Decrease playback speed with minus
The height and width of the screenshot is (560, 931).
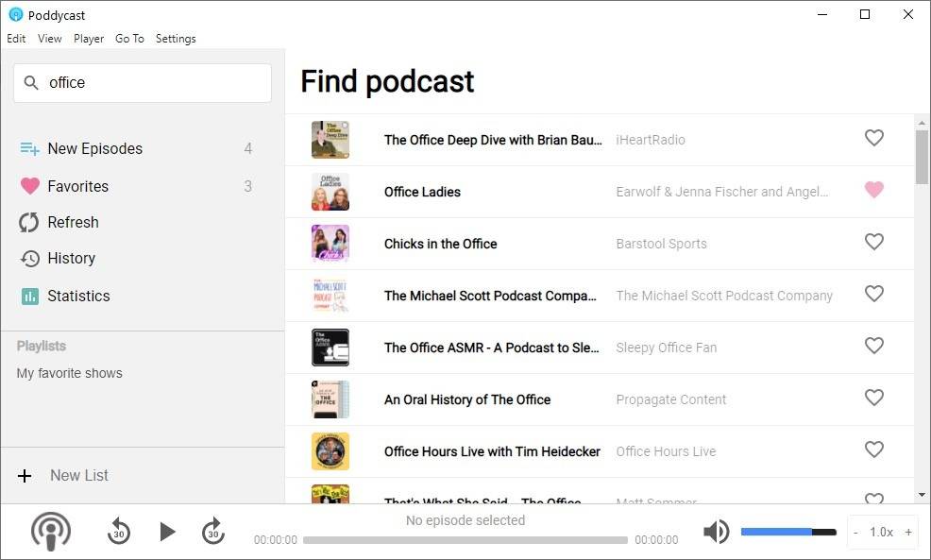click(x=855, y=533)
